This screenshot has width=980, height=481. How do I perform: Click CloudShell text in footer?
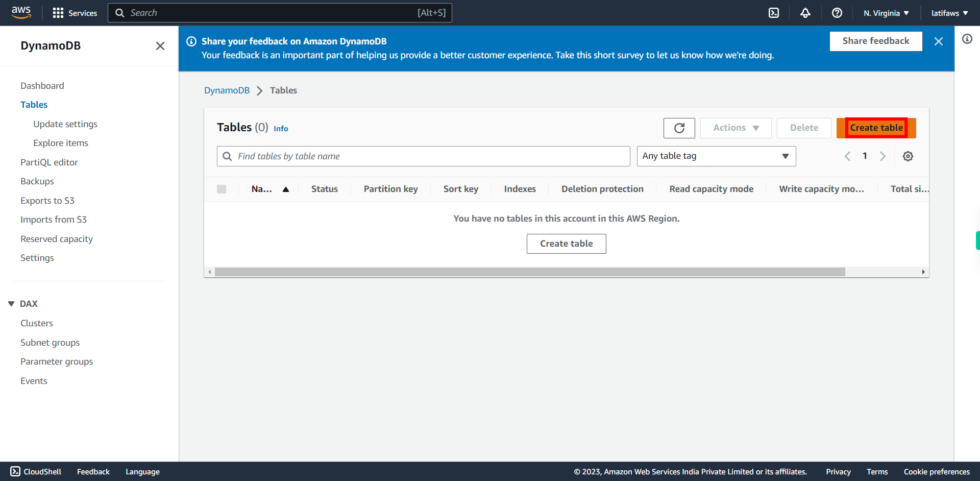(x=42, y=472)
